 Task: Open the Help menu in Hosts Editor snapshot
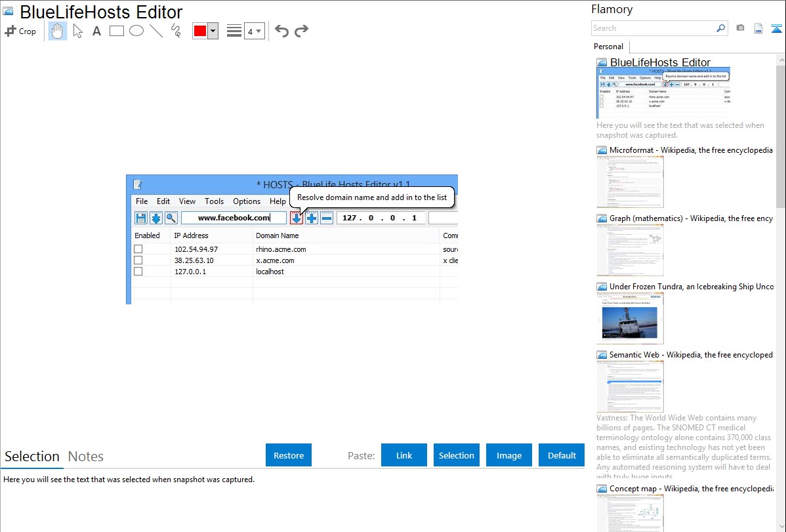click(278, 201)
